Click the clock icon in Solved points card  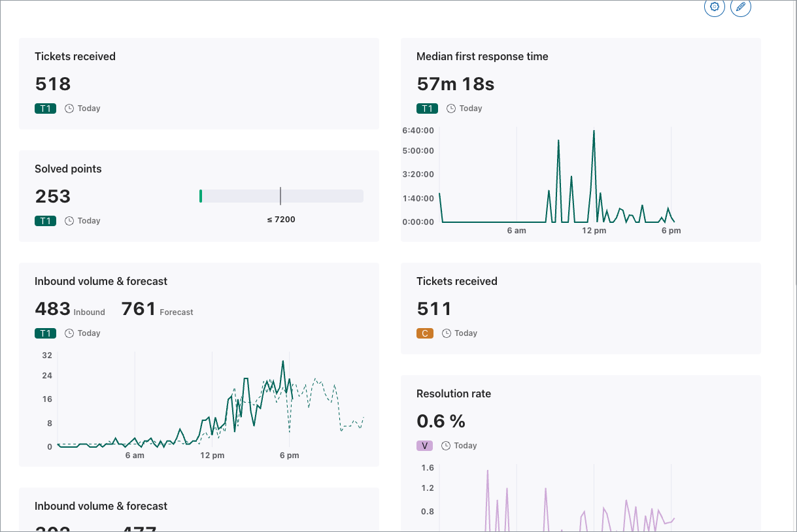[69, 221]
